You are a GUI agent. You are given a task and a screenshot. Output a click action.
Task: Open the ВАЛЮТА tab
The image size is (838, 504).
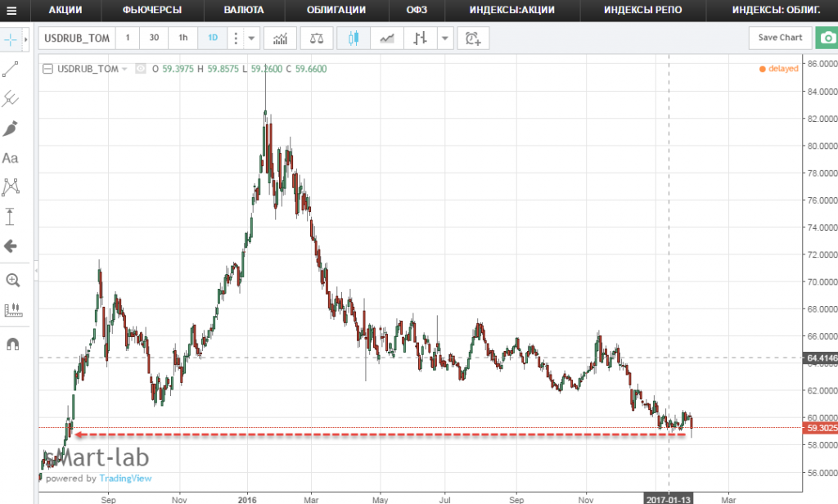[x=244, y=11]
